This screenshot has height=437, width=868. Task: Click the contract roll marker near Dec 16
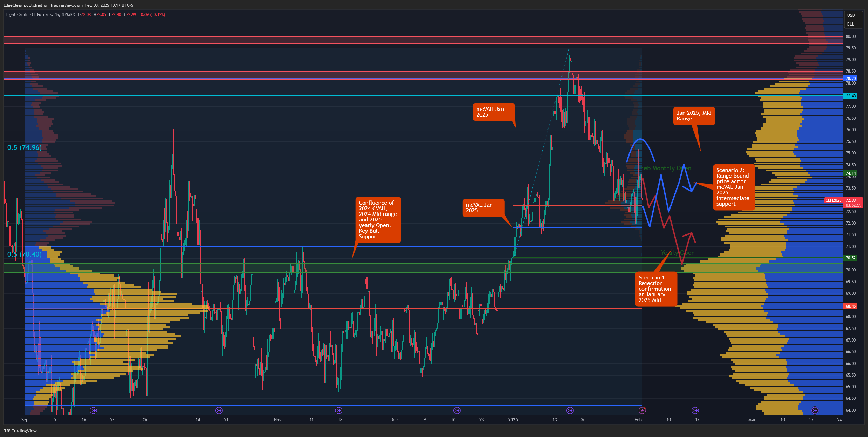point(457,410)
